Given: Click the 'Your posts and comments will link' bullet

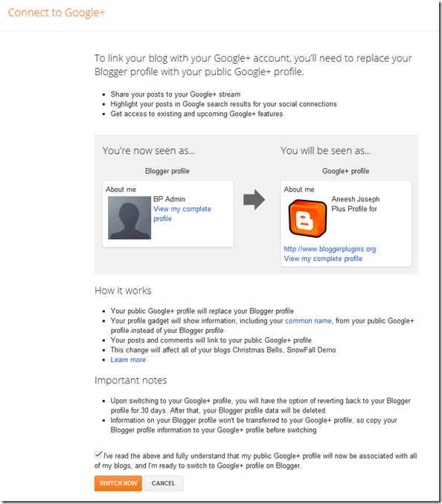Looking at the screenshot, I should coord(211,340).
